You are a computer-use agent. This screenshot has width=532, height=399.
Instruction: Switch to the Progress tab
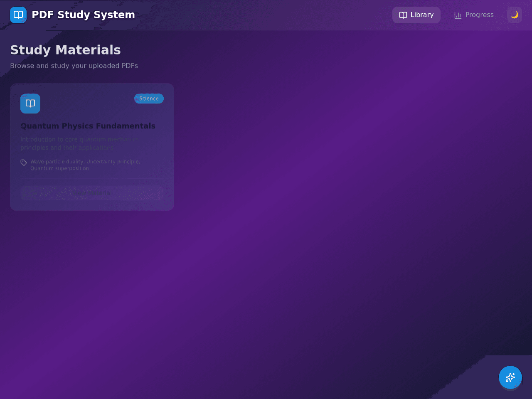pyautogui.click(x=474, y=15)
